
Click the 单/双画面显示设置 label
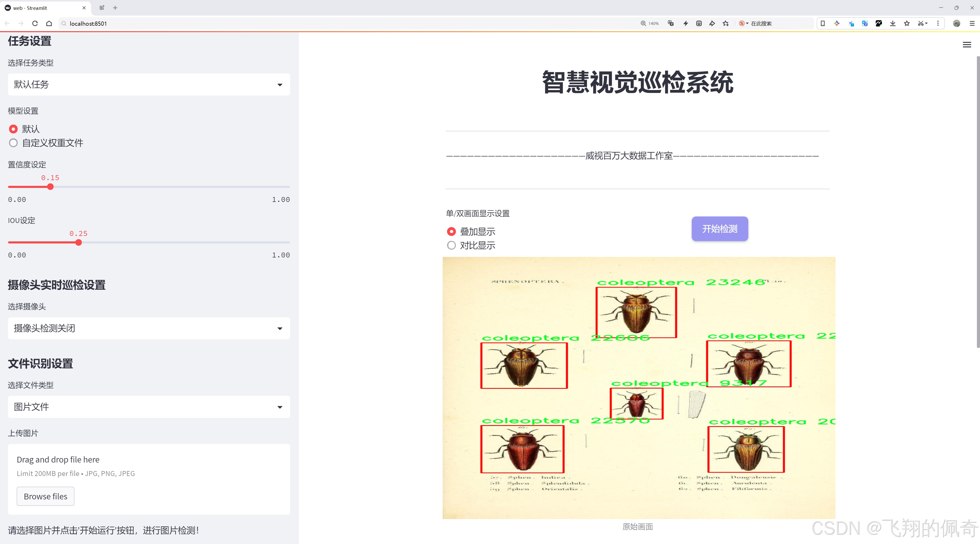(478, 213)
